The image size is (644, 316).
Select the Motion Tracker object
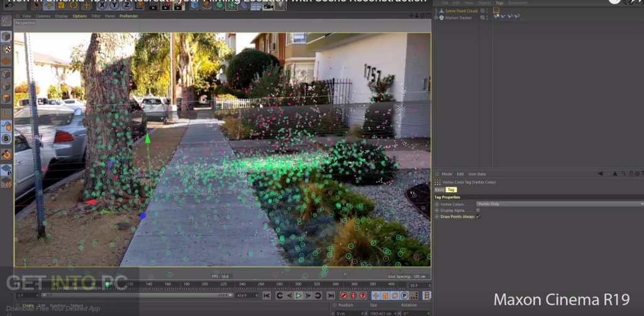458,18
